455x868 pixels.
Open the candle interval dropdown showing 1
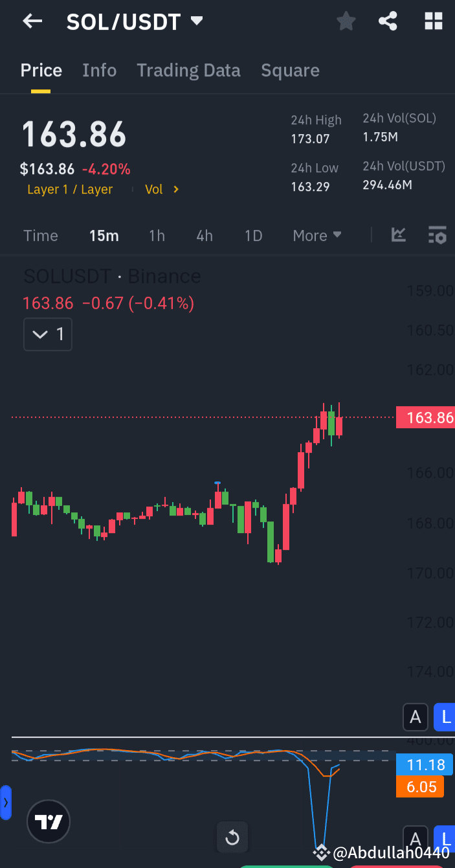(x=47, y=334)
